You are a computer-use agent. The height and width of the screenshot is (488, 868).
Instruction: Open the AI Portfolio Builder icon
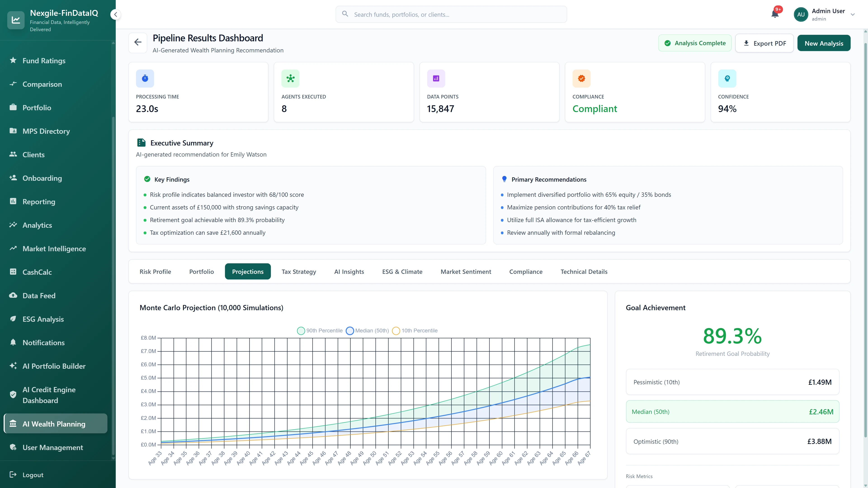14,366
